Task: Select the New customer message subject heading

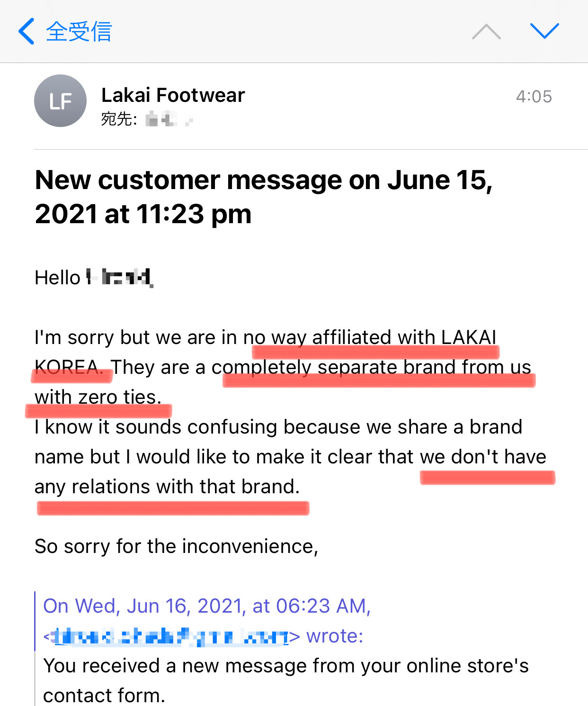Action: click(x=263, y=197)
